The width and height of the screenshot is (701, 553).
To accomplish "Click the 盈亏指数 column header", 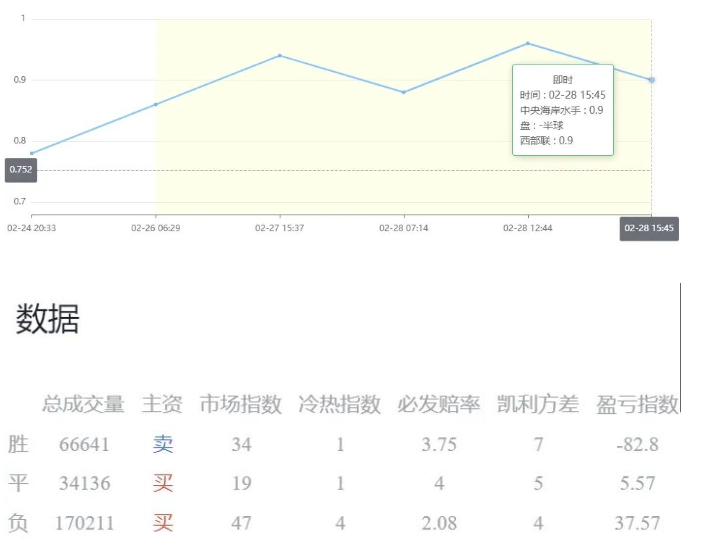I will point(637,404).
